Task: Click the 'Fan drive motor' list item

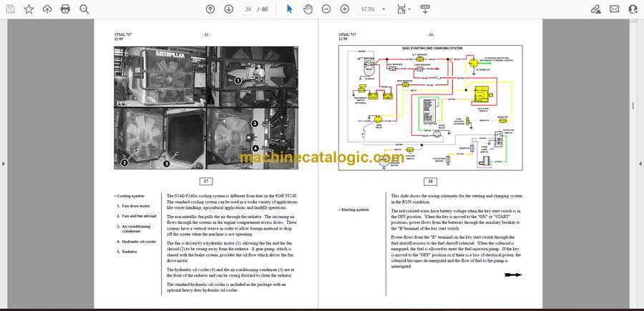Action: (x=135, y=206)
